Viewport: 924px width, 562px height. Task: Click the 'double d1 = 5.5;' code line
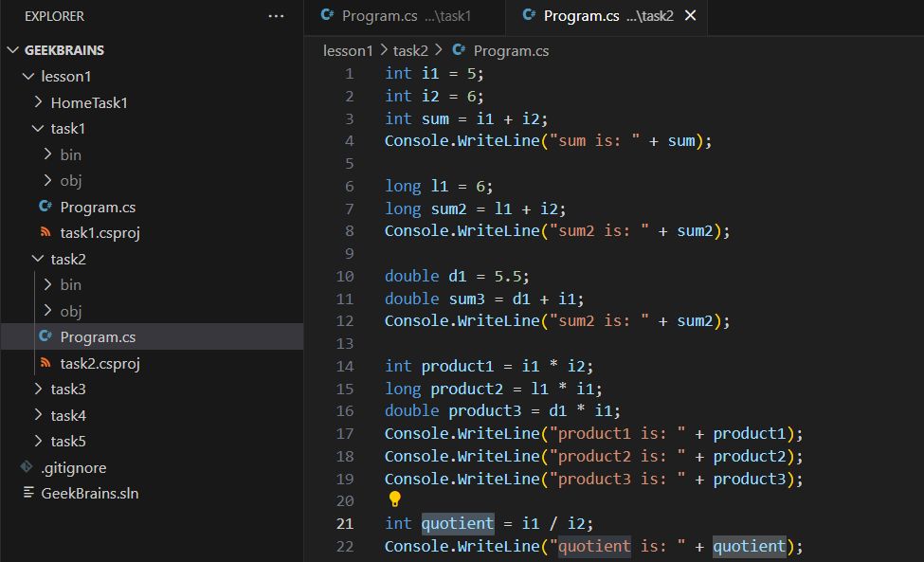tap(457, 276)
